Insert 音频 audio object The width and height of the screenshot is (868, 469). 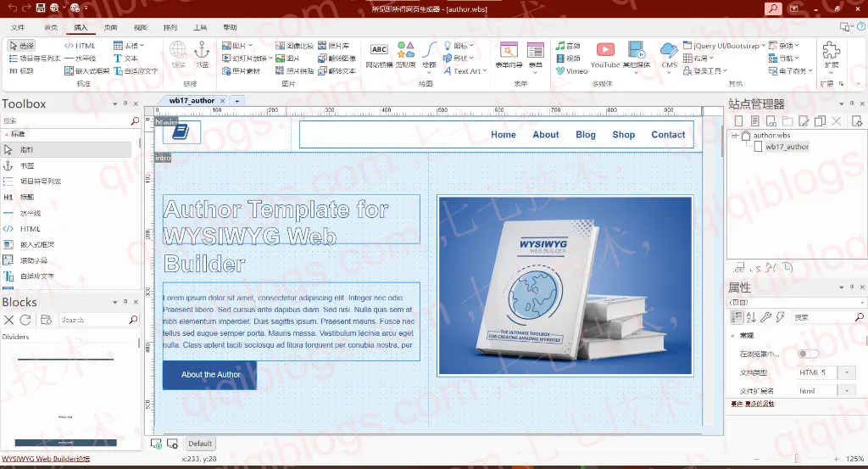click(568, 46)
